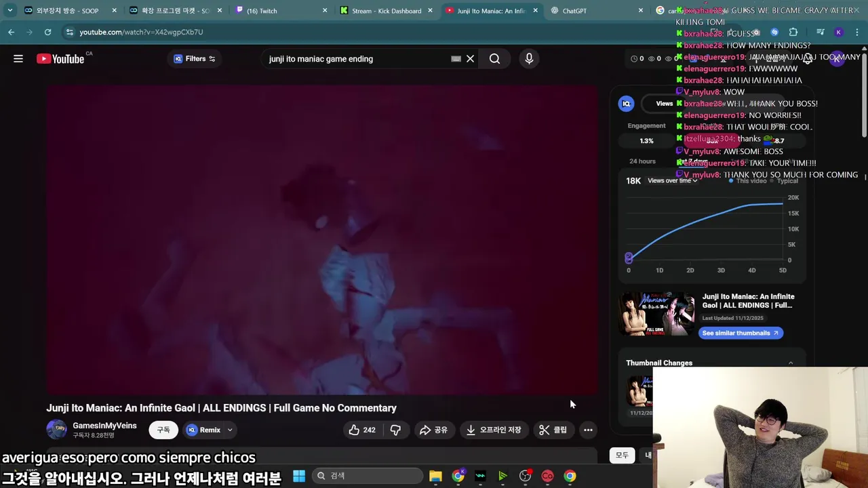
Task: Open Junji Ito Maniac thumbnail in vidIQ panel
Action: click(x=656, y=314)
